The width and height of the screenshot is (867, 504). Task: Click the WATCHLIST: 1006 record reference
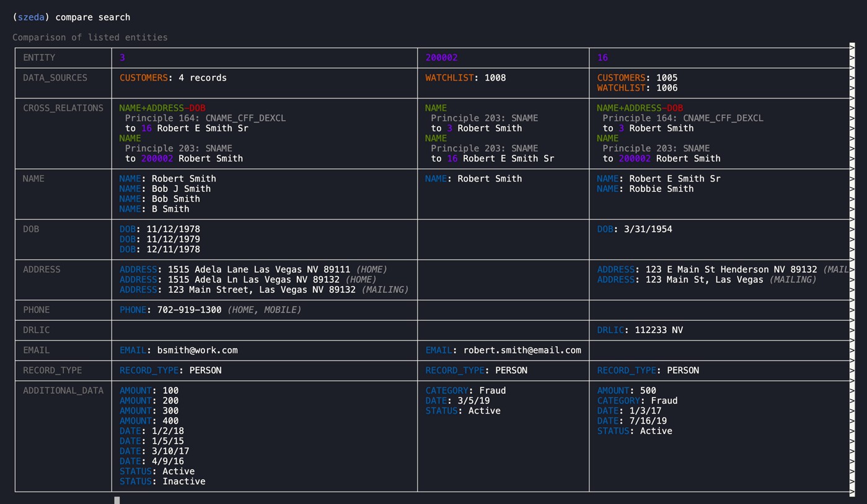636,87
